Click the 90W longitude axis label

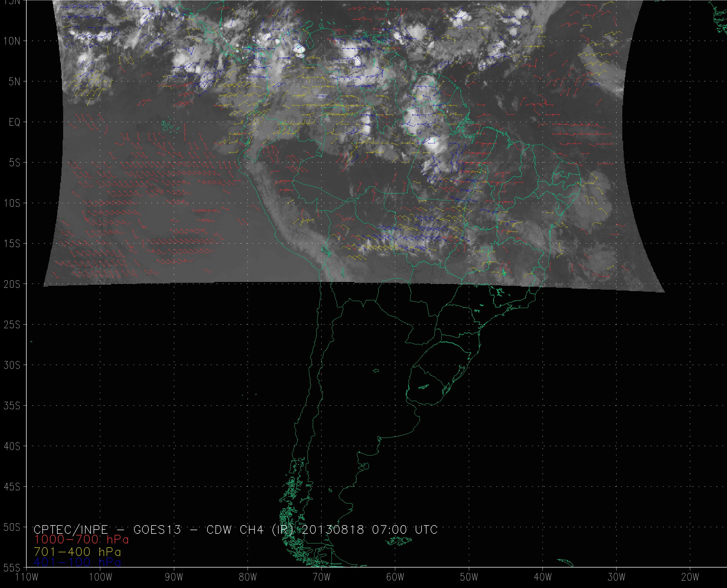coord(174,577)
